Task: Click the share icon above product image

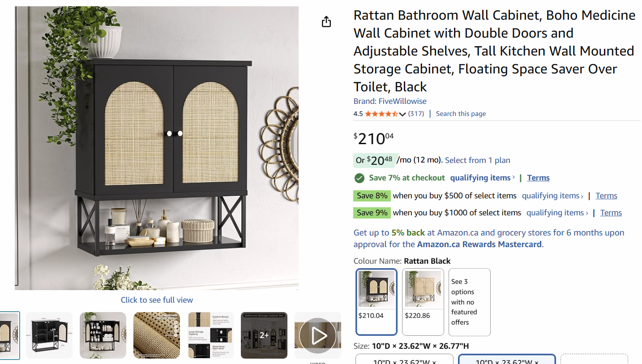Action: coord(326,21)
